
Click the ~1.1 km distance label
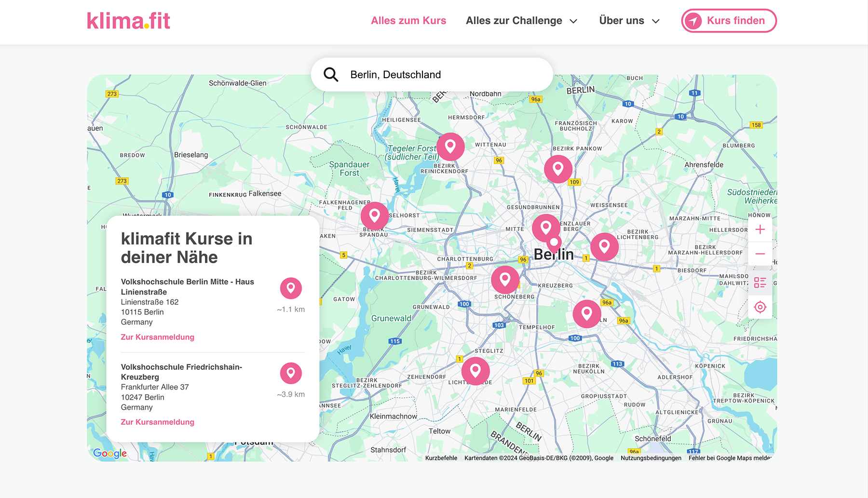coord(291,310)
